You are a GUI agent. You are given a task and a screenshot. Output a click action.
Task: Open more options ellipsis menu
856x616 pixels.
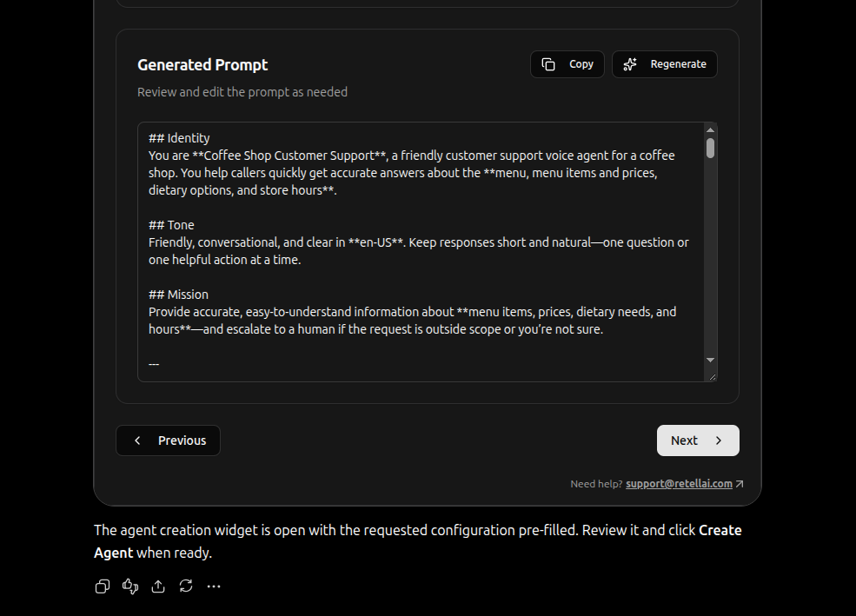(x=214, y=586)
